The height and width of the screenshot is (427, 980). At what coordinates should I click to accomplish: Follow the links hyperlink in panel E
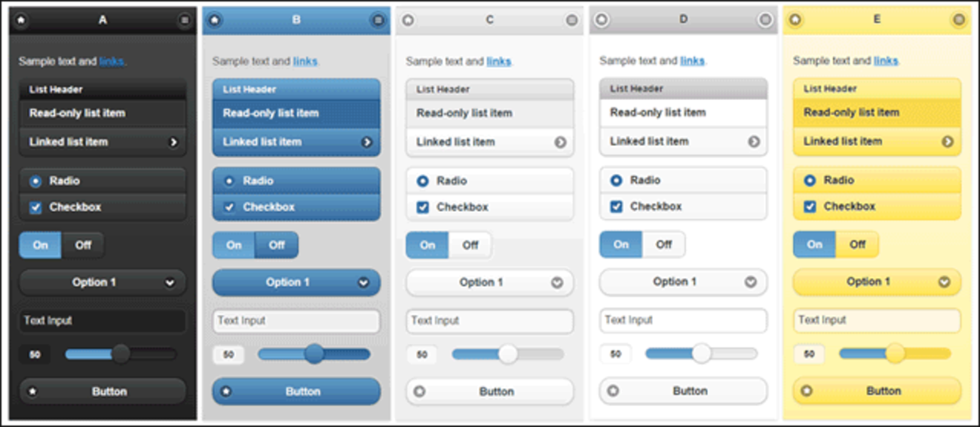click(x=886, y=61)
